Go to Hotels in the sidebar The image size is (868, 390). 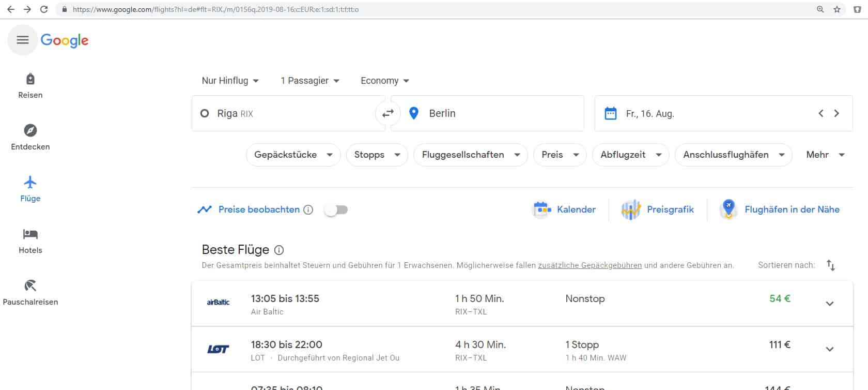click(30, 241)
